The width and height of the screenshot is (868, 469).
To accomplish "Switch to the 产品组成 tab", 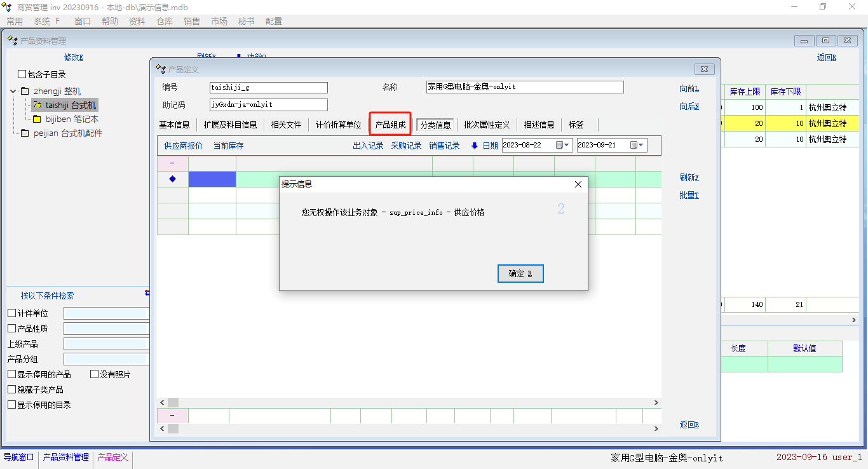I will tap(390, 125).
